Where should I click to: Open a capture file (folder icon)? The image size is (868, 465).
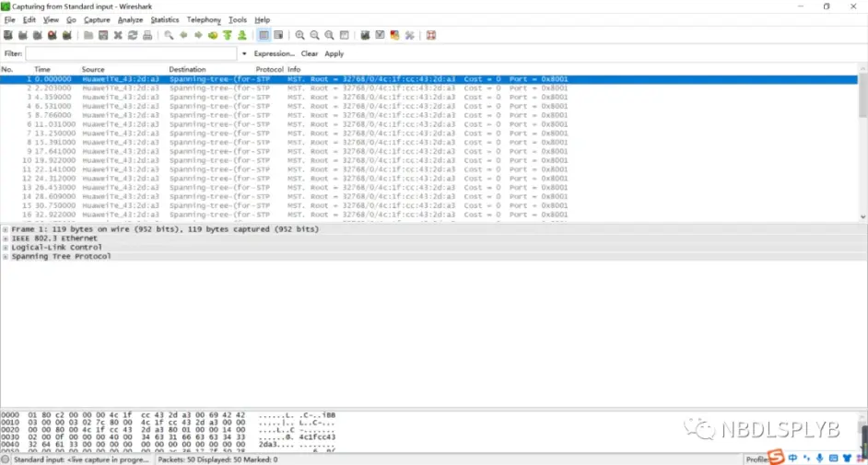coord(88,35)
